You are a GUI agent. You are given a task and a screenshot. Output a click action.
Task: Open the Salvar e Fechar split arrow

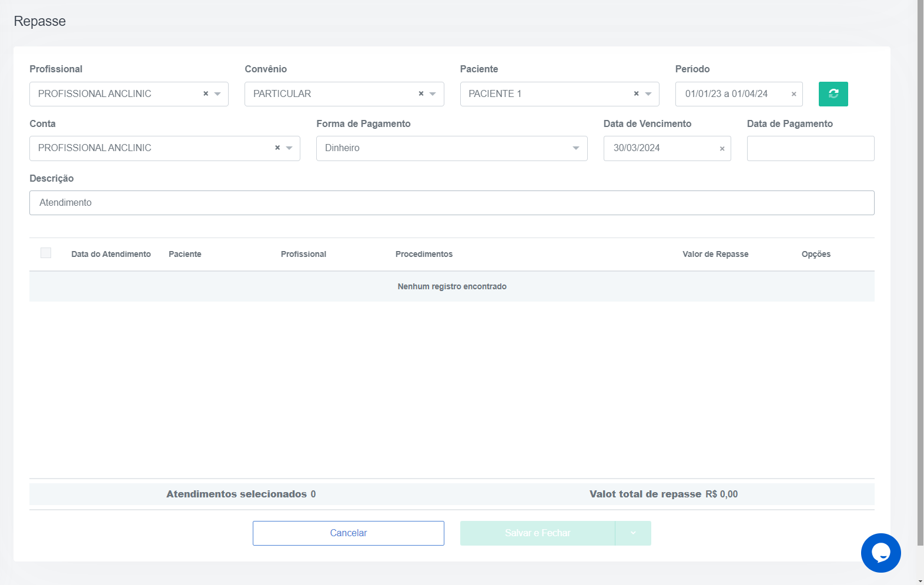click(x=633, y=533)
